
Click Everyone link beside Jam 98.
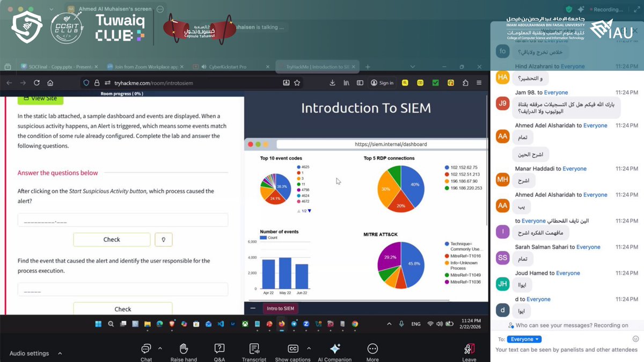pyautogui.click(x=555, y=93)
